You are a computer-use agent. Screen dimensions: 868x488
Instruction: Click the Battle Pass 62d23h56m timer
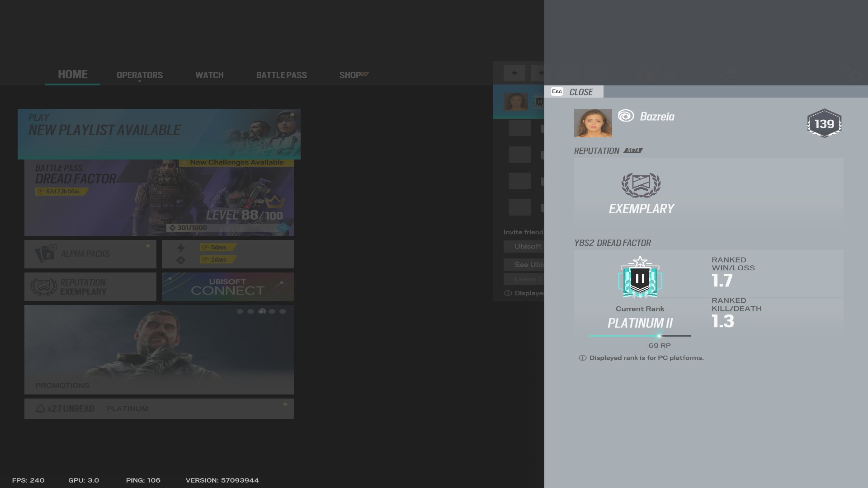click(62, 192)
